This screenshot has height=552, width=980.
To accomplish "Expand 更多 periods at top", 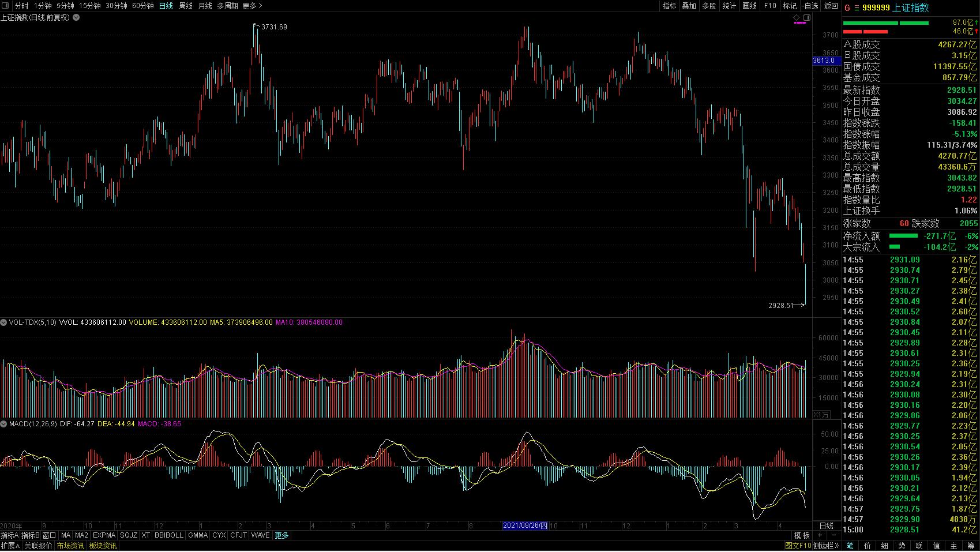I will pyautogui.click(x=252, y=6).
